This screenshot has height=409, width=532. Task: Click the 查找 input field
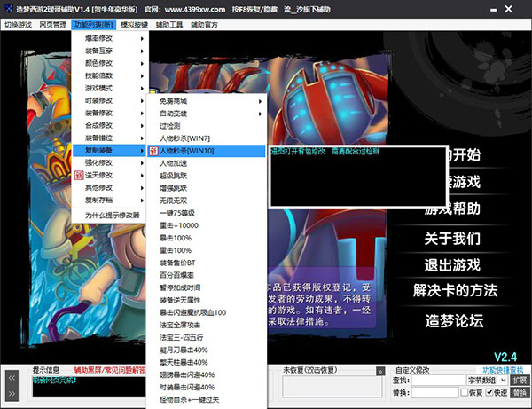(438, 381)
